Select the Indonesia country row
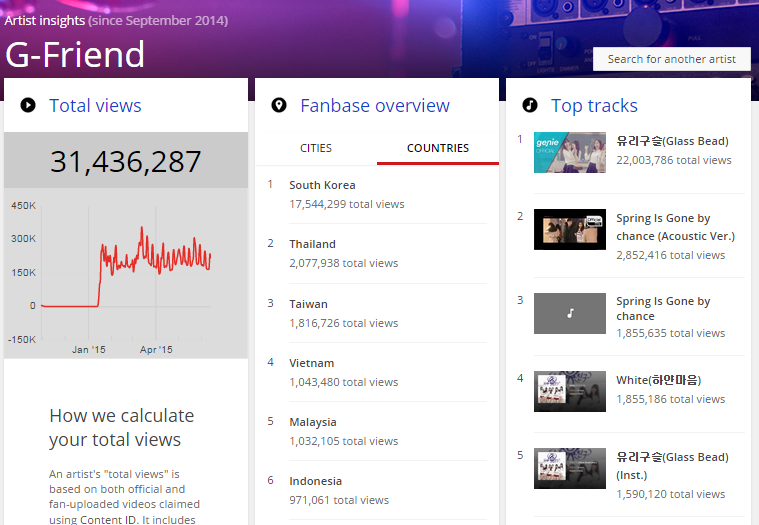Image resolution: width=759 pixels, height=525 pixels. pyautogui.click(x=378, y=490)
